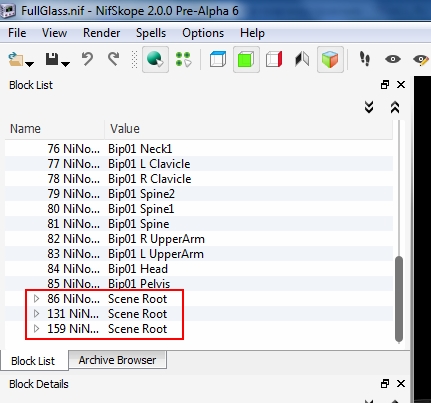Image resolution: width=431 pixels, height=403 pixels.
Task: Open the Spells menu
Action: pos(151,33)
